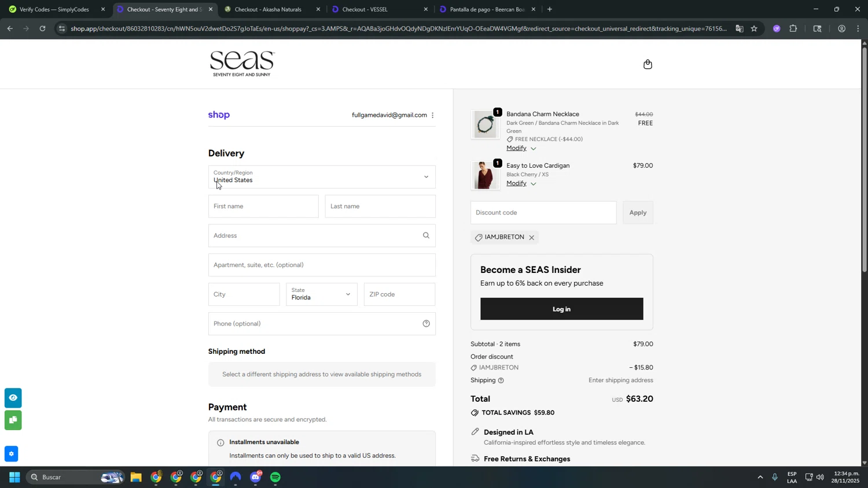Open Chrome three-dot menu
Image resolution: width=868 pixels, height=488 pixels.
tap(858, 28)
